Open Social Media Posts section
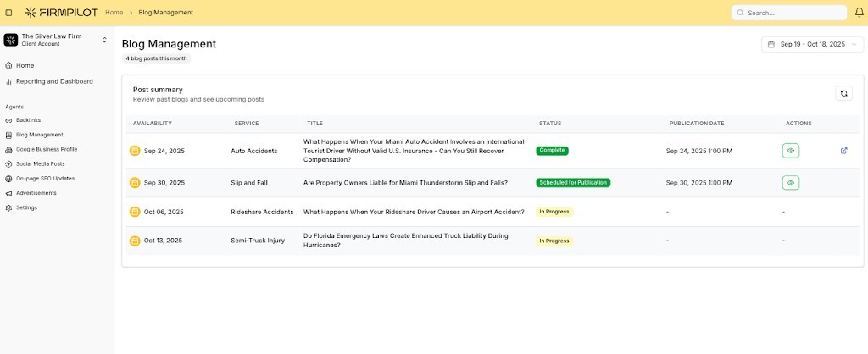 [x=40, y=163]
